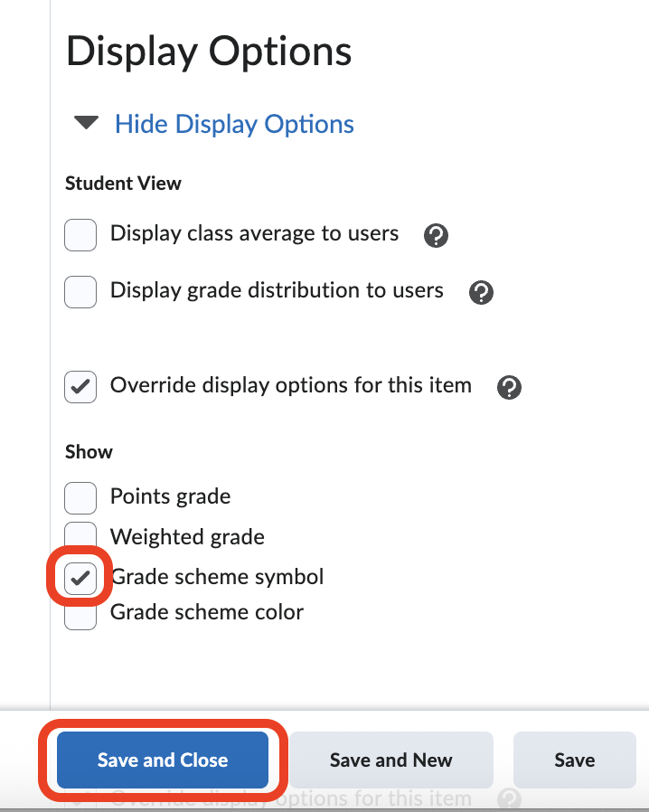Click 'Display grade distribution to users' label text
This screenshot has width=649, height=812.
pos(277,290)
